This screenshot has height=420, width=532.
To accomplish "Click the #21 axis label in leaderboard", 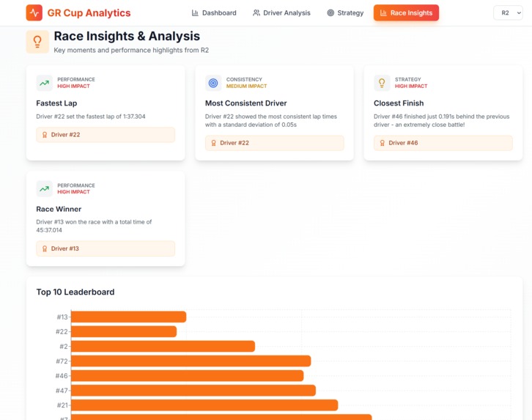I will 62,405.
